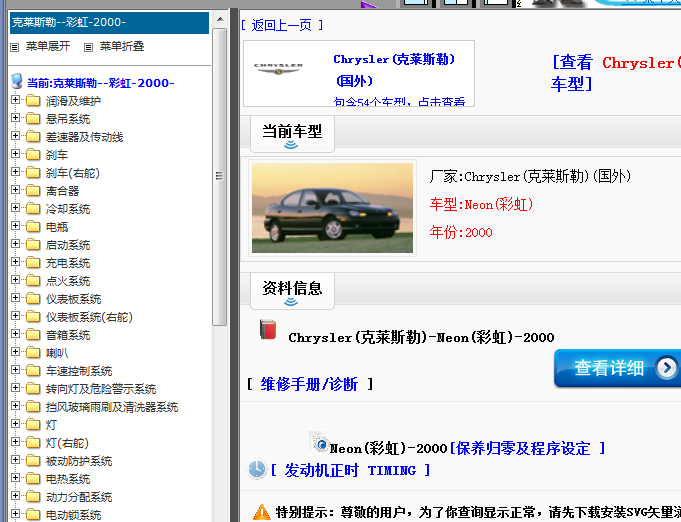Screen dimensions: 681x522
Task: Click the folder icon for 刹车(右舵)
Action: click(x=33, y=173)
